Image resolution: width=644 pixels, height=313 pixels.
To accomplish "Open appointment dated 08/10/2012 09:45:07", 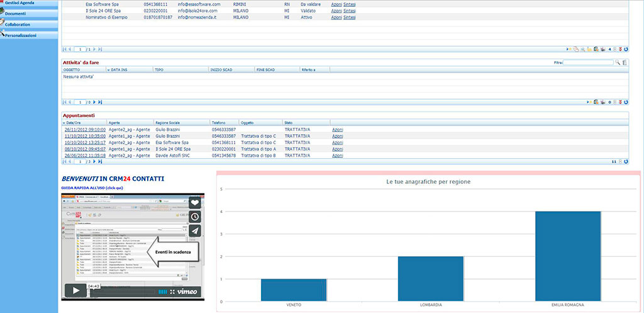I will coord(85,149).
